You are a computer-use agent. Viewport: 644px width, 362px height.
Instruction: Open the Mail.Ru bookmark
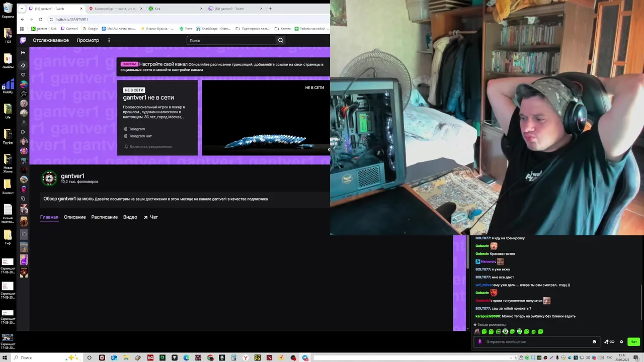coord(119,29)
